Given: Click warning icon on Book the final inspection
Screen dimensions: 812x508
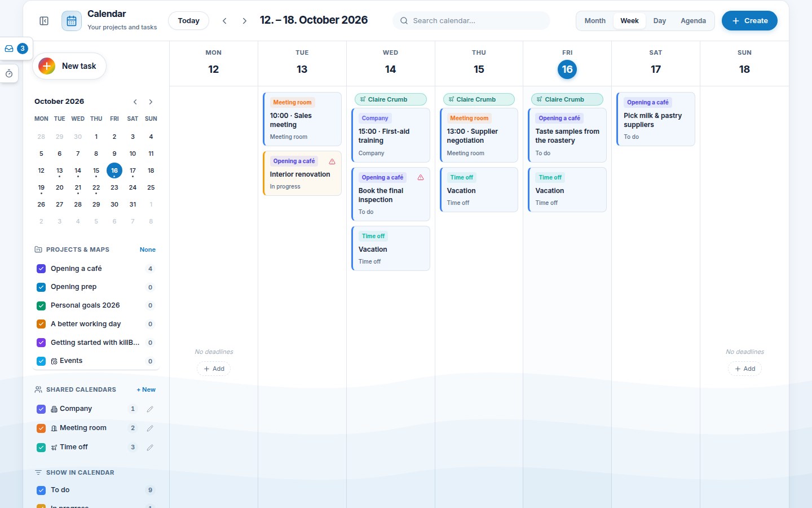Looking at the screenshot, I should (x=421, y=177).
